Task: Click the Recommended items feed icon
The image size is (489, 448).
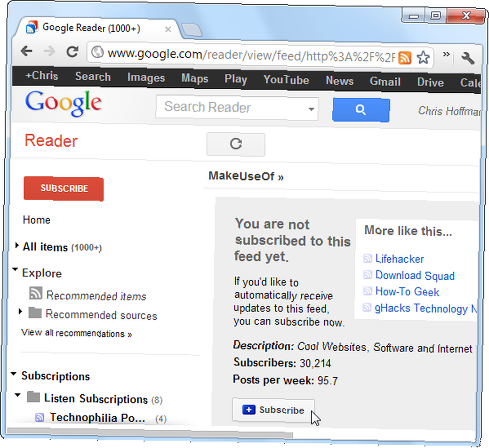Action: point(36,293)
